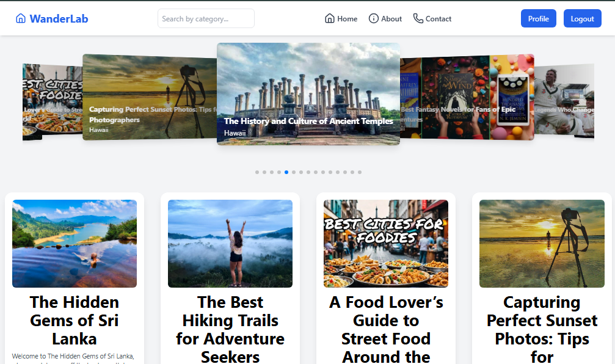Jump to the last carousel pagination dot
The width and height of the screenshot is (615, 364).
click(x=360, y=172)
